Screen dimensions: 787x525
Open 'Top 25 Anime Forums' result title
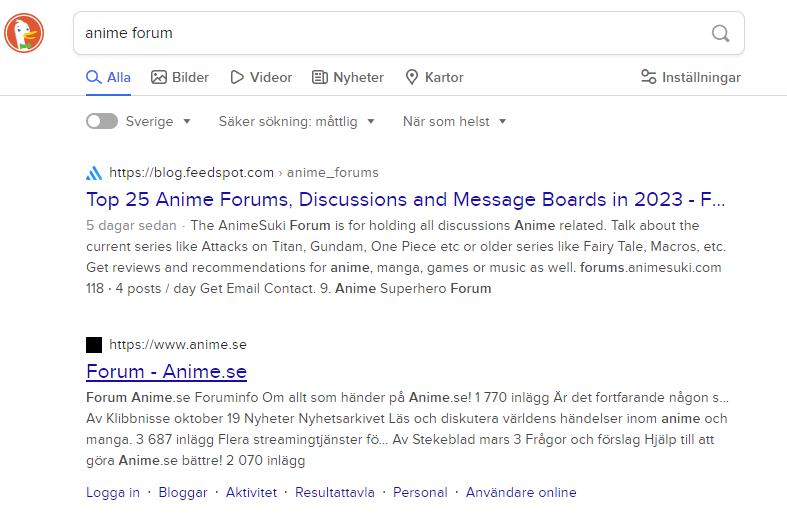click(406, 199)
